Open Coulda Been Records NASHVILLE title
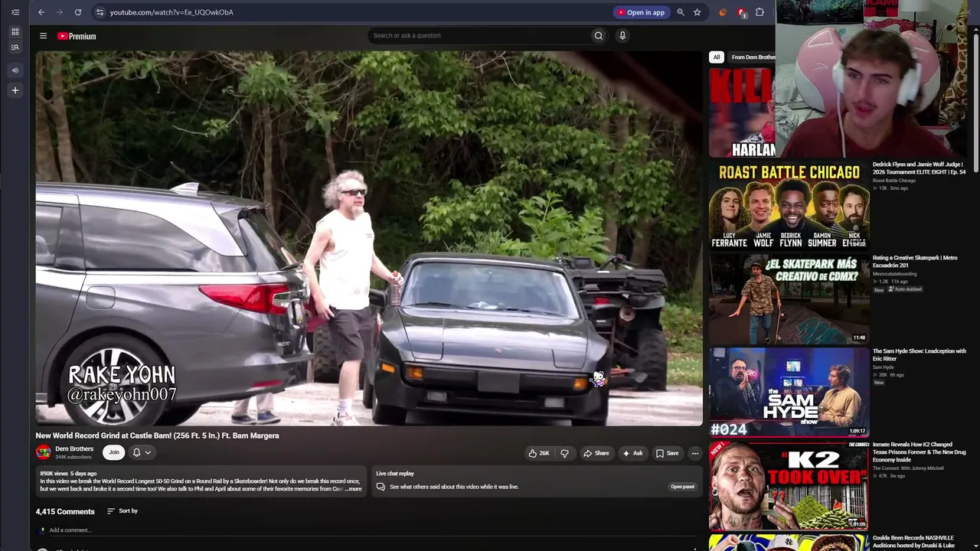 point(913,542)
